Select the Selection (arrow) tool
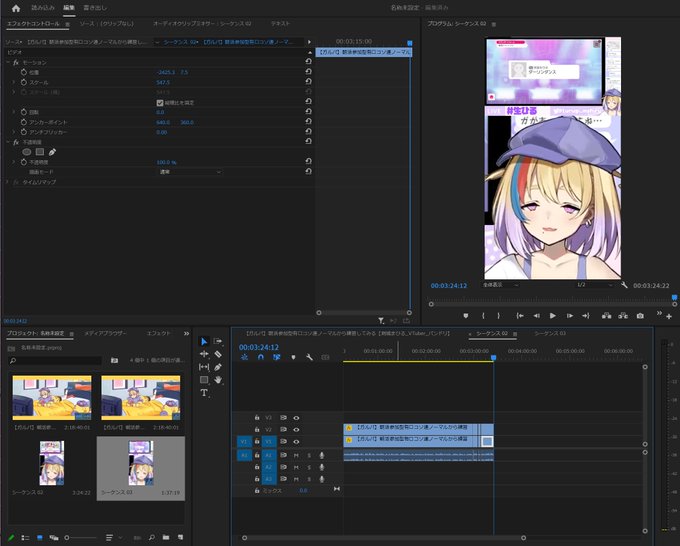 point(204,342)
